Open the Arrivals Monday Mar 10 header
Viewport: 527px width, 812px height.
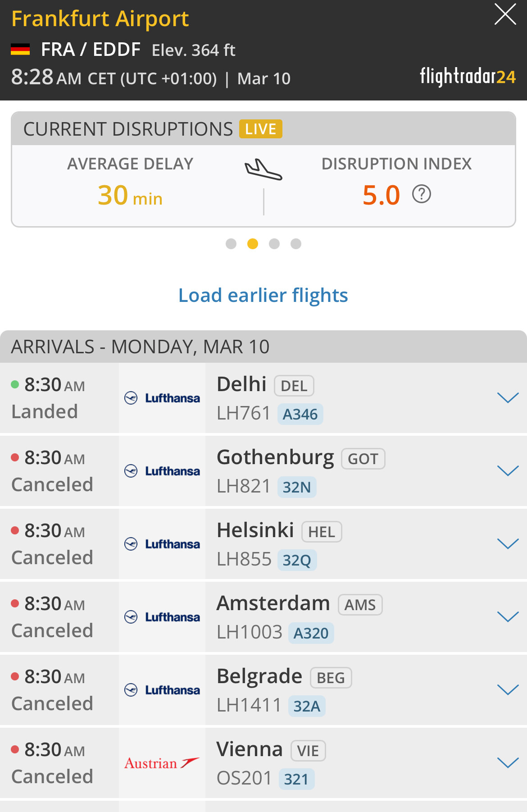coord(140,347)
